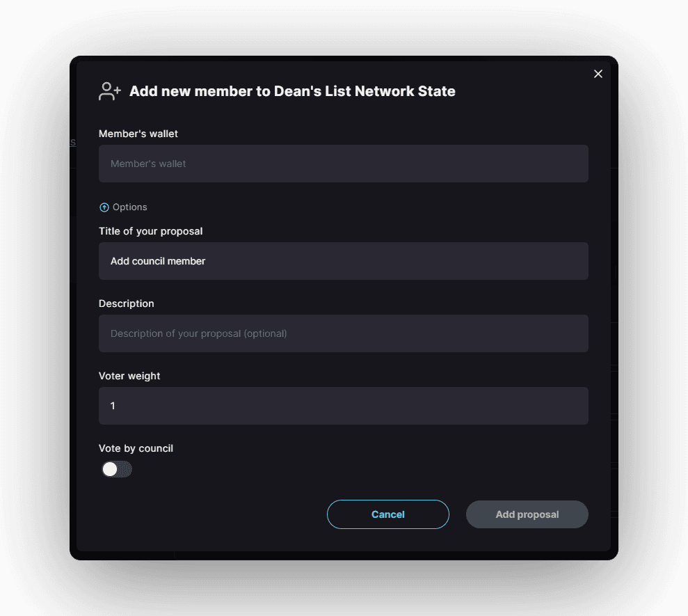Click the Vote by council label
Viewport: 688px width, 616px height.
[x=136, y=448]
